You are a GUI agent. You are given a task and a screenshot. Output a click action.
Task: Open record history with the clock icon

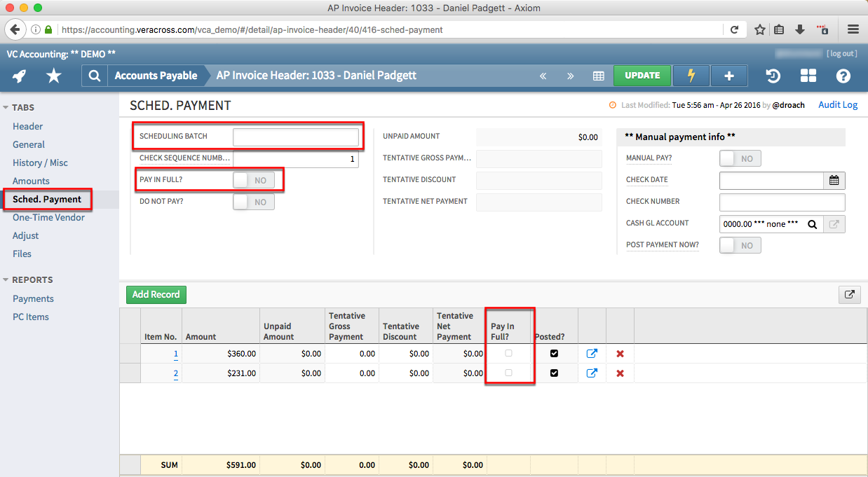(x=775, y=75)
